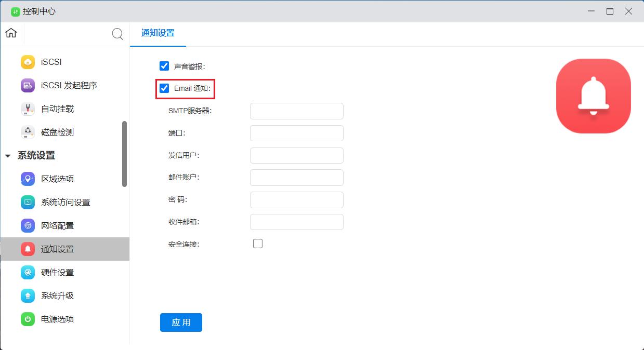Image resolution: width=644 pixels, height=350 pixels.
Task: Open iSCSI 发起程序 icon
Action: pos(28,85)
